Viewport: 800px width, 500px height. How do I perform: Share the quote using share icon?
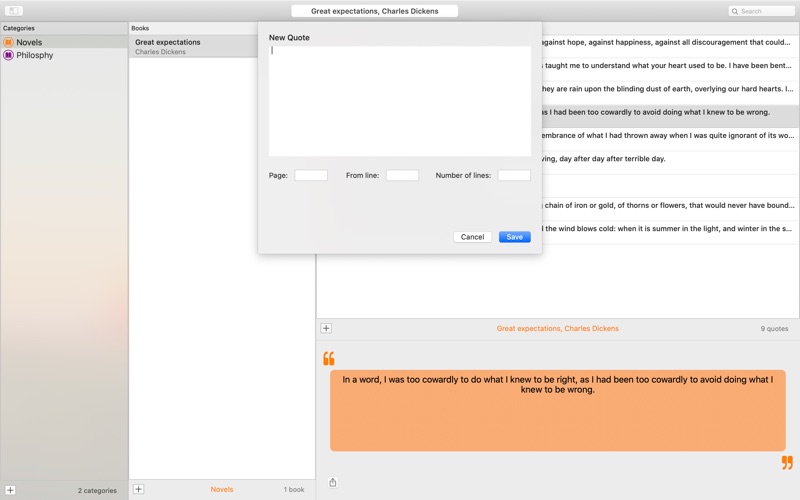tap(333, 482)
